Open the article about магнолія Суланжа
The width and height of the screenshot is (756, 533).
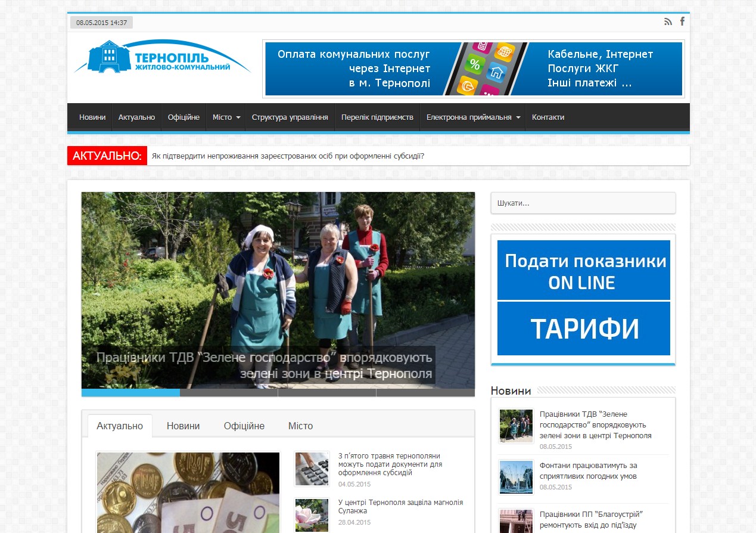pos(400,507)
